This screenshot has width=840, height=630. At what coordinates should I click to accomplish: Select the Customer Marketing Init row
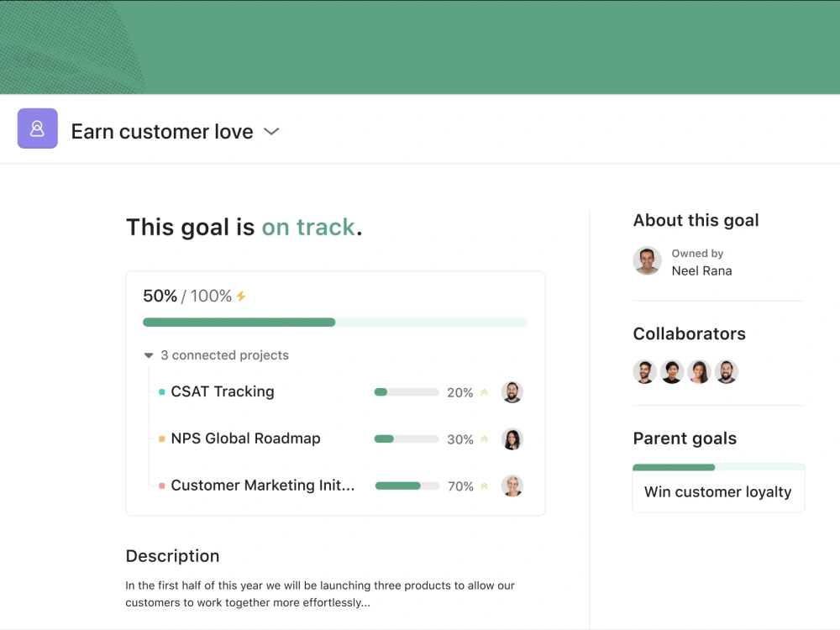(262, 486)
